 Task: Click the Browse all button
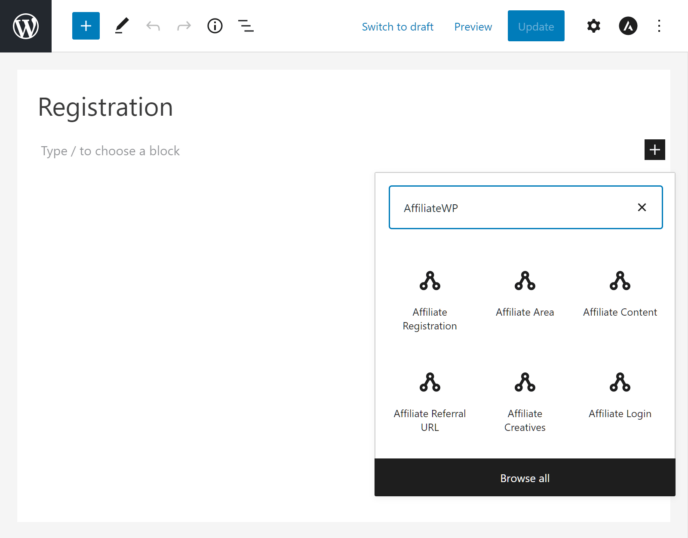point(525,477)
